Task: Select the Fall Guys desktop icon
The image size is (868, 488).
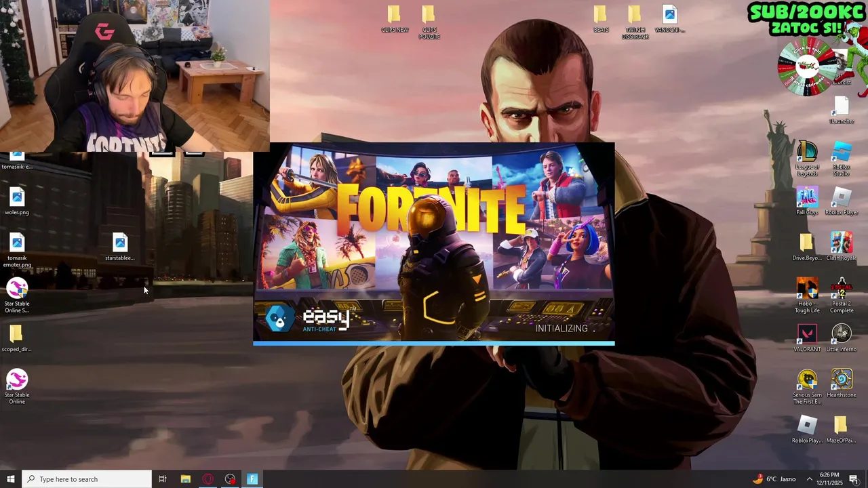Action: point(807,201)
